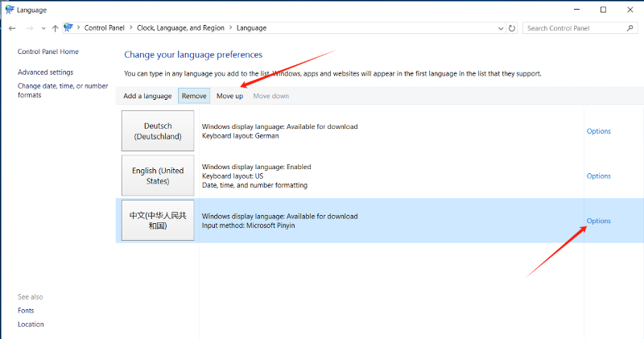Click the greyed-out Move down button
Image resolution: width=644 pixels, height=339 pixels.
[x=270, y=96]
